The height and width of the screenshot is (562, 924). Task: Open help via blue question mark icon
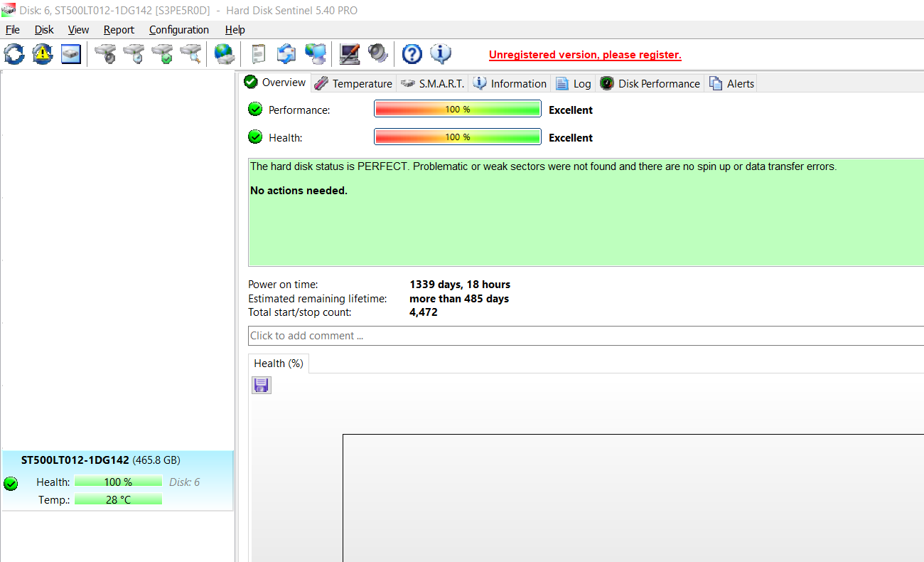point(412,54)
